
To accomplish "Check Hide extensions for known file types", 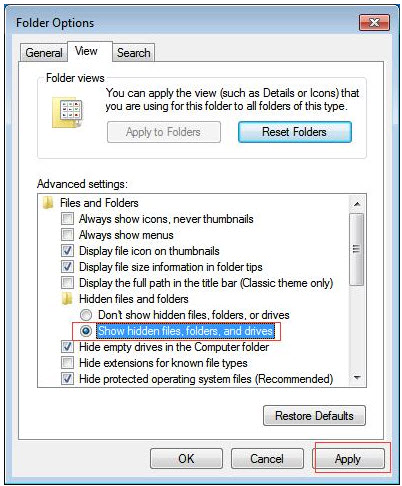I will 67,363.
